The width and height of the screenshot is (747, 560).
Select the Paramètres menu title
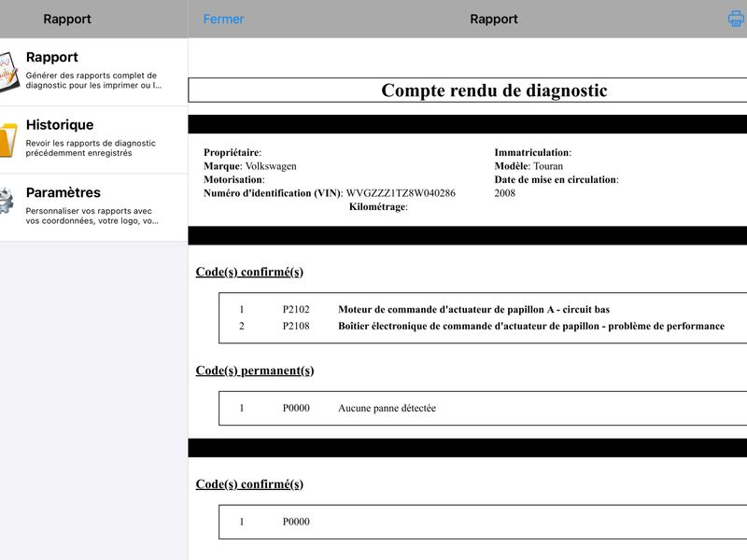click(63, 192)
